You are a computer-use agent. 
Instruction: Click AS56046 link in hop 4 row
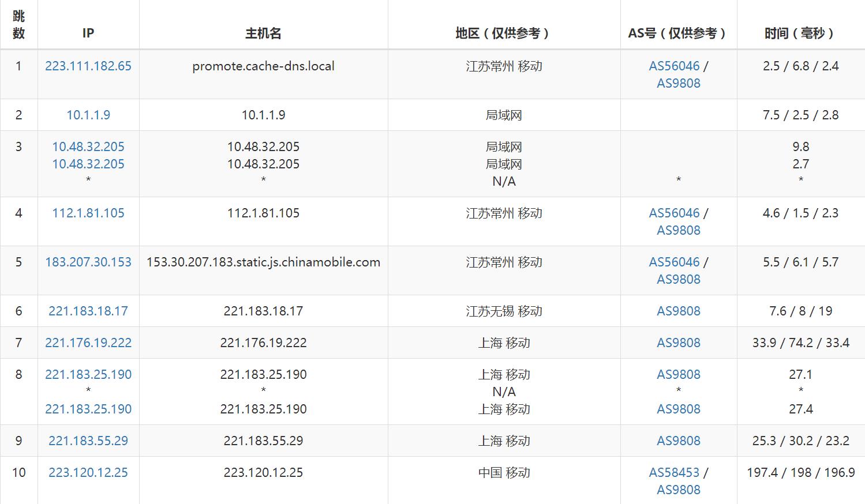pyautogui.click(x=674, y=213)
